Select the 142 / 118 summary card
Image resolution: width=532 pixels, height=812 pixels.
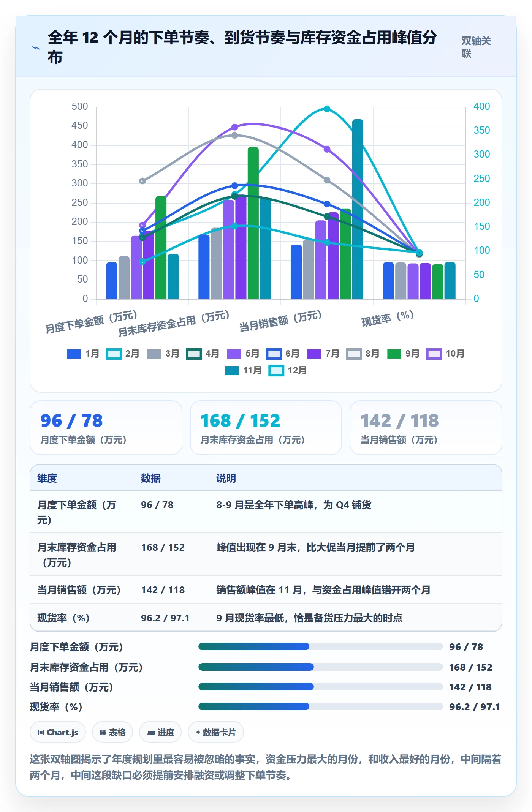click(x=426, y=428)
